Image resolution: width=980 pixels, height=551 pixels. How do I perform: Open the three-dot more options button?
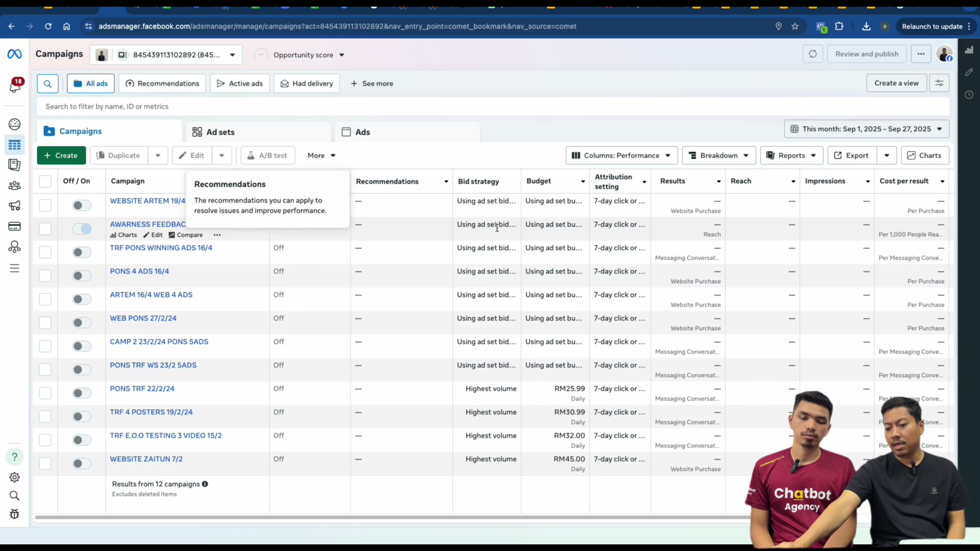coord(921,54)
